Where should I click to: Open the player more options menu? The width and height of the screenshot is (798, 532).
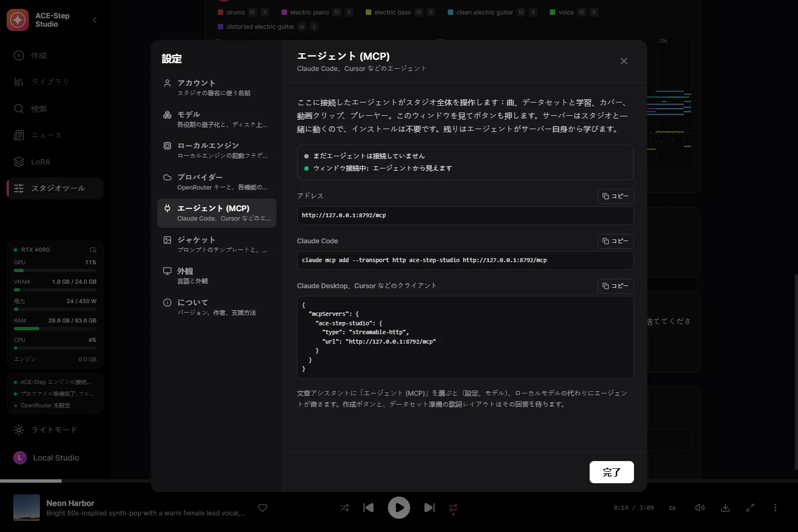(x=775, y=508)
